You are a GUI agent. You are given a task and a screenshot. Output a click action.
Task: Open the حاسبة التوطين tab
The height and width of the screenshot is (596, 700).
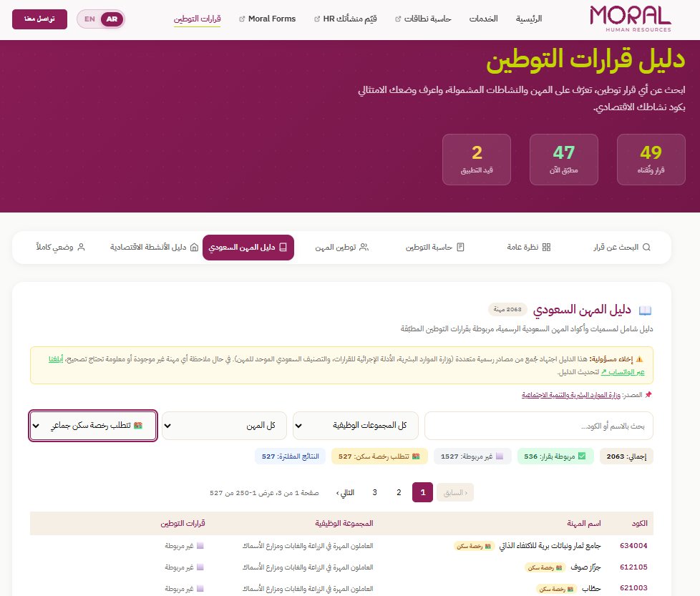[435, 247]
